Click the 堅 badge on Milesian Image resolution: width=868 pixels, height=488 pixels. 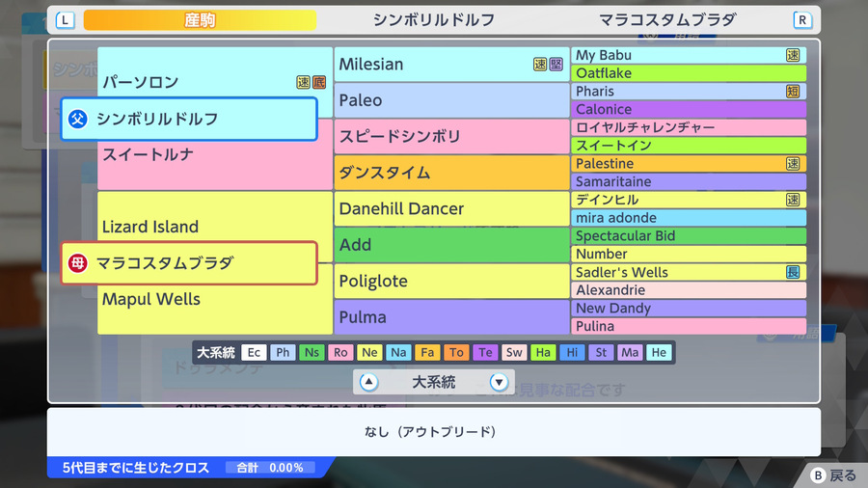pos(556,65)
